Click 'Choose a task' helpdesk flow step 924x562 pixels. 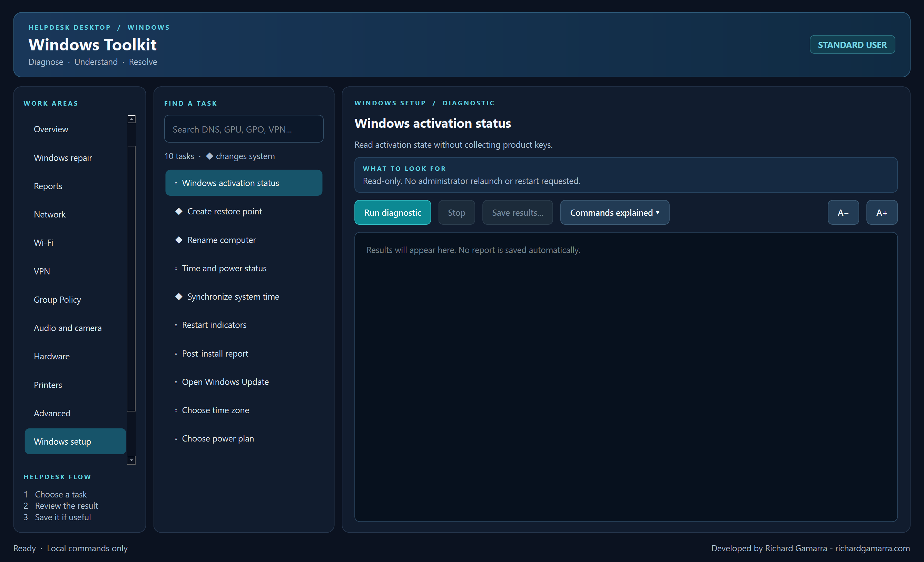tap(61, 494)
